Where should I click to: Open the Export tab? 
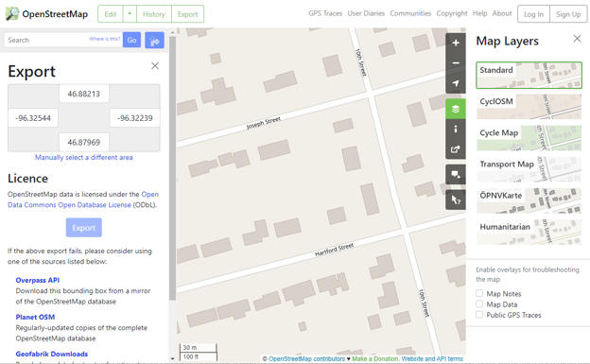point(187,14)
